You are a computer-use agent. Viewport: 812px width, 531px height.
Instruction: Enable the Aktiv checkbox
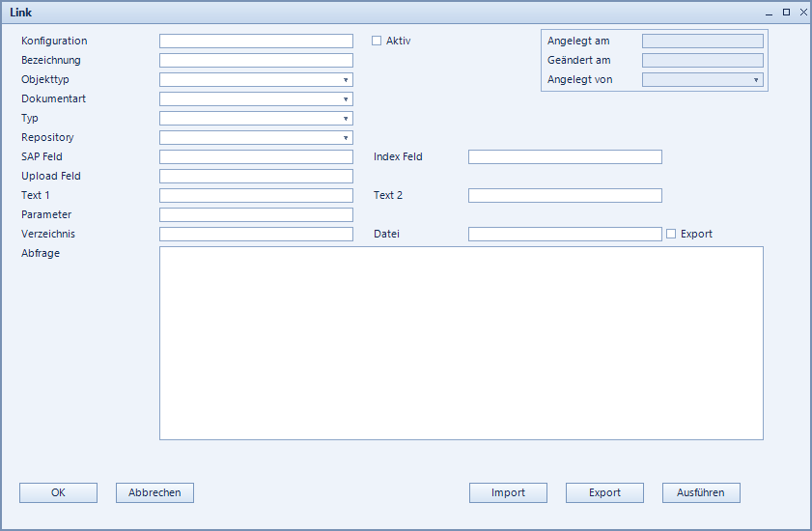(377, 41)
